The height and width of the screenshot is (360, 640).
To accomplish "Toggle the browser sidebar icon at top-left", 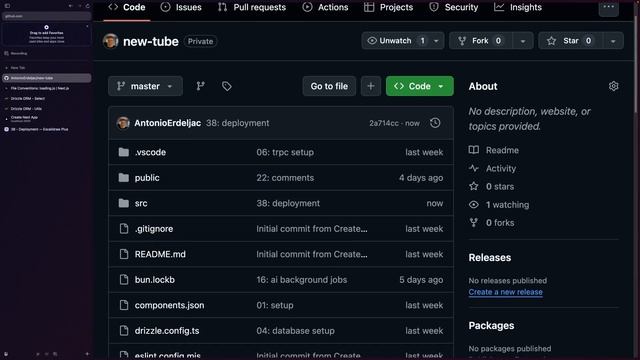I will (x=7, y=6).
